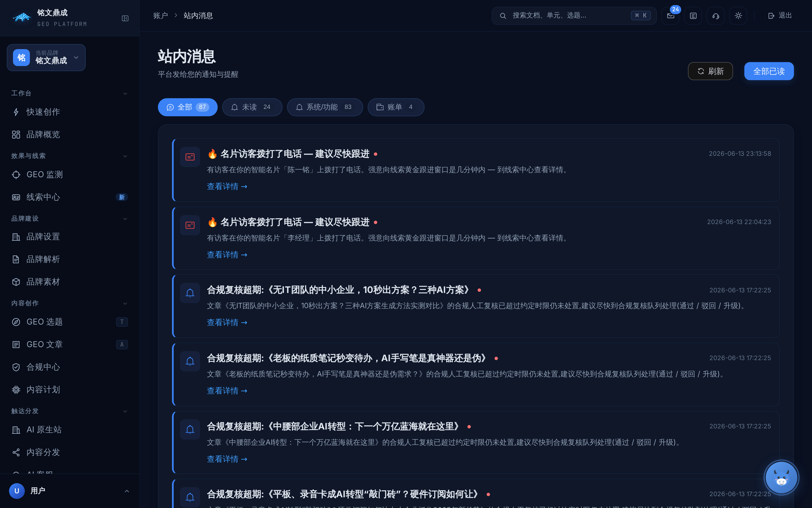812x508 pixels.
Task: Click the 新 badge beside 线索中心
Action: pos(122,197)
